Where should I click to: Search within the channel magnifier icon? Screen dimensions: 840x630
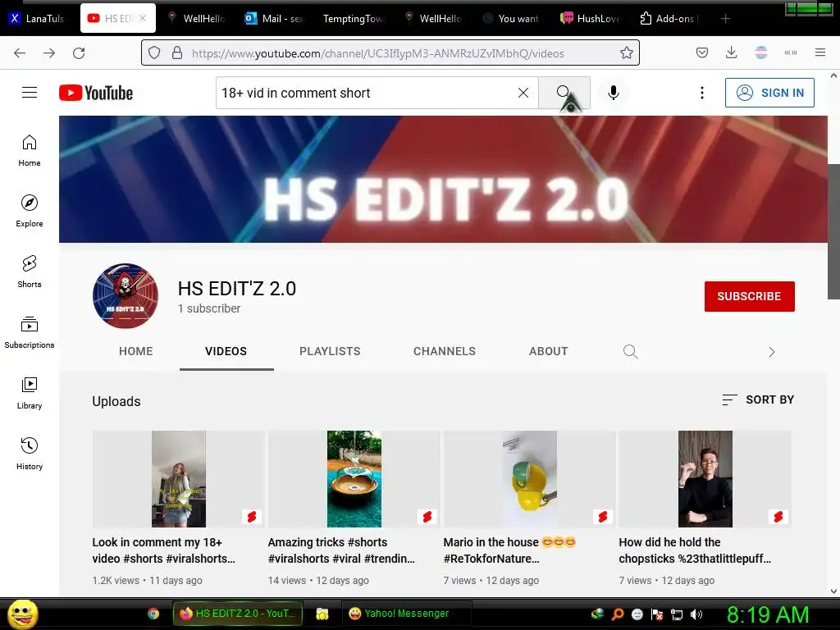point(631,351)
